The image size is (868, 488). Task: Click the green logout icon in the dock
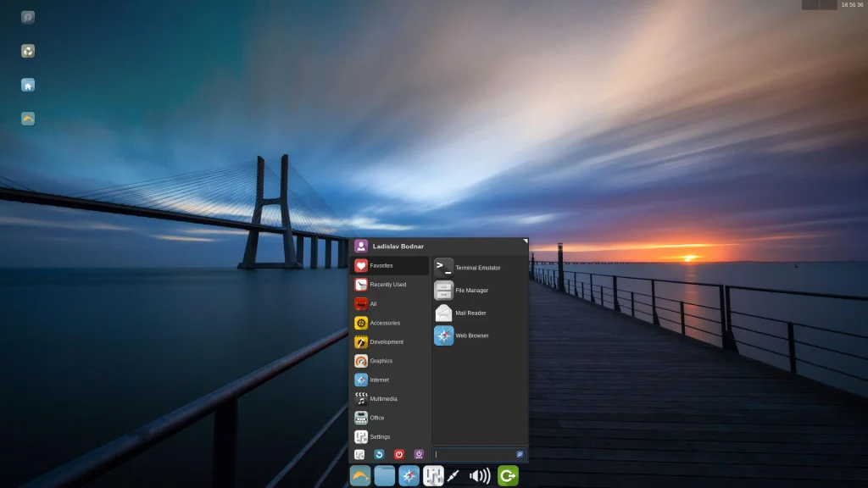click(508, 476)
